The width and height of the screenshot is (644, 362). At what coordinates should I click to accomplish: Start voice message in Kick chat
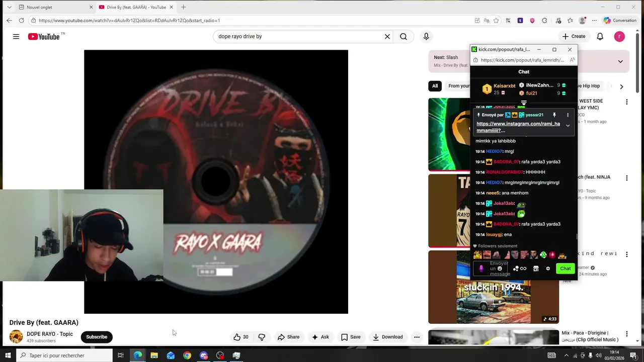click(481, 268)
